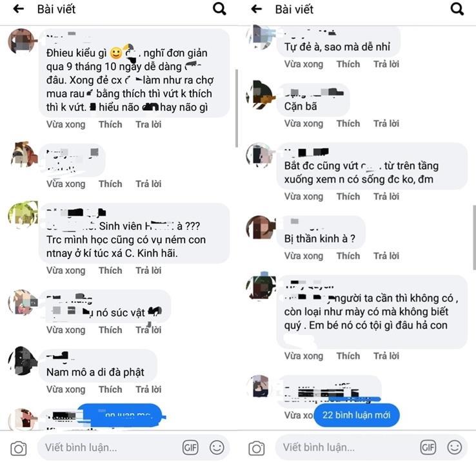Tap camera icon in right comment bar
The width and height of the screenshot is (476, 462).
(x=257, y=448)
